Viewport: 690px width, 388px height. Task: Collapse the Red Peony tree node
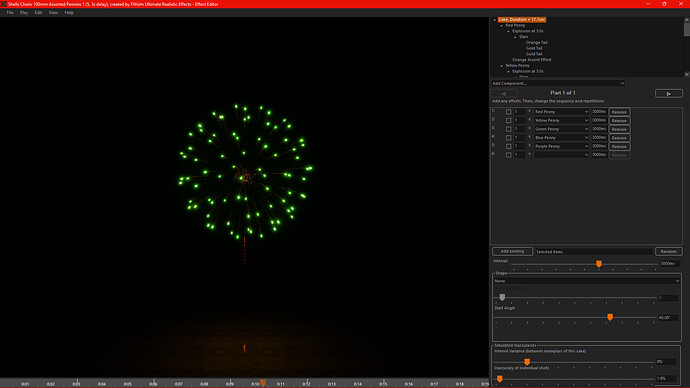[502, 26]
